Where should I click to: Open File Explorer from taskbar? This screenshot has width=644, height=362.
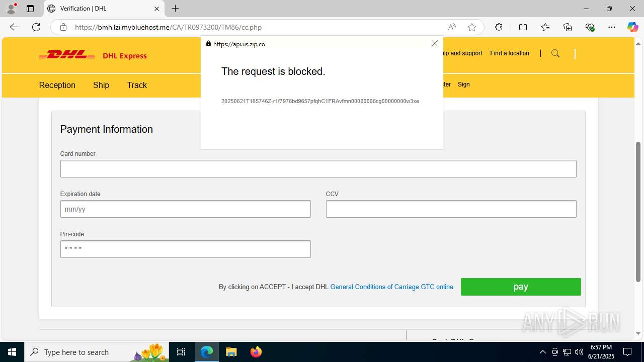coord(231,352)
